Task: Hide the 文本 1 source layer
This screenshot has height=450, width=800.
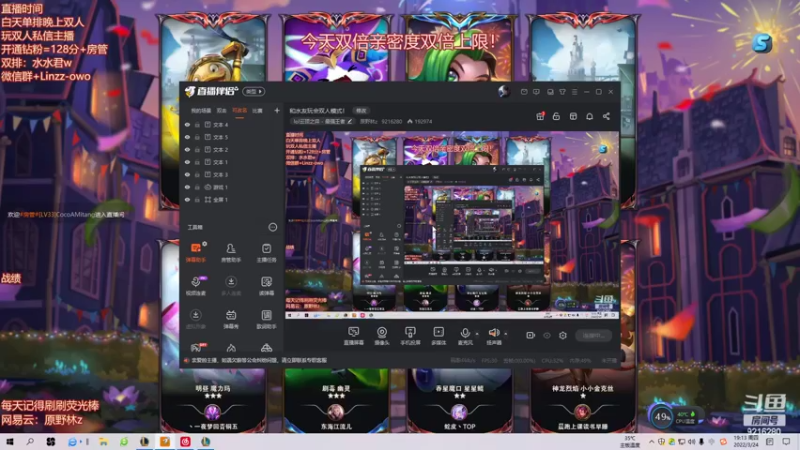Action: (x=187, y=162)
